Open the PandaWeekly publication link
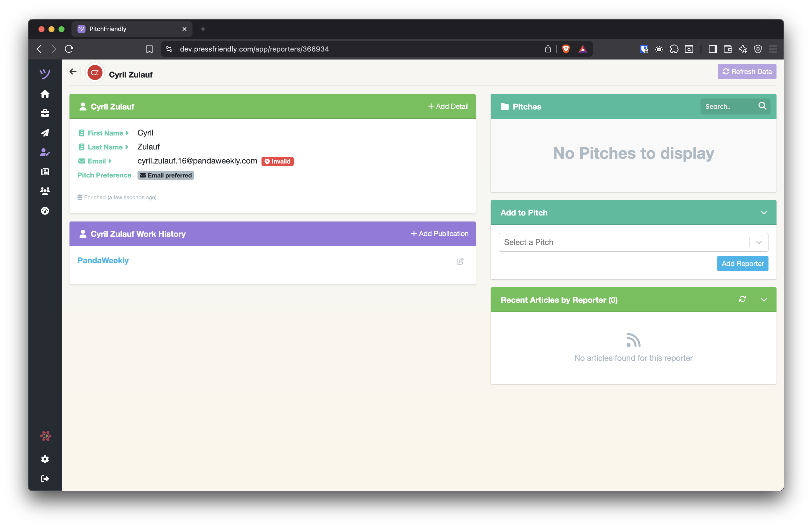This screenshot has height=528, width=812. tap(103, 260)
